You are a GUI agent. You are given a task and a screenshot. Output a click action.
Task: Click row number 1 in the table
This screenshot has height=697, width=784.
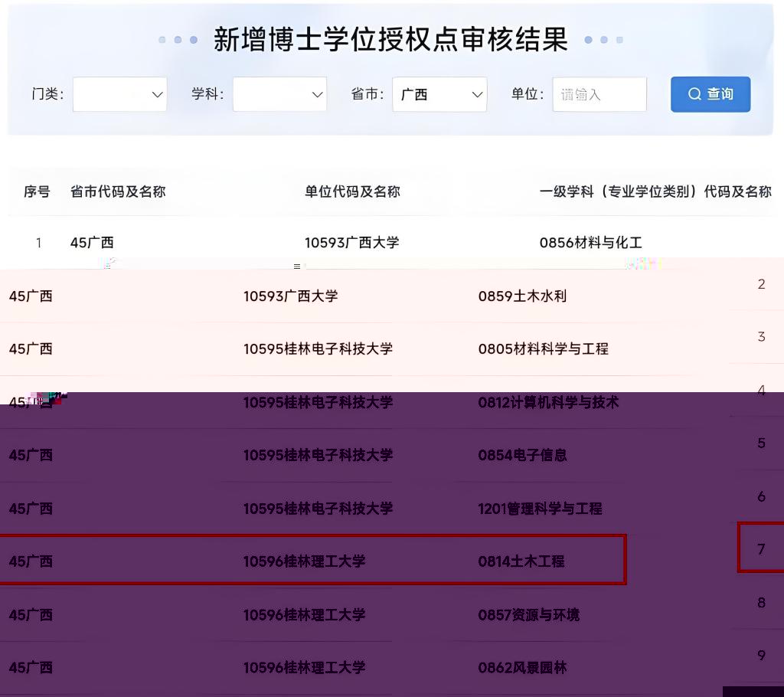coord(38,243)
